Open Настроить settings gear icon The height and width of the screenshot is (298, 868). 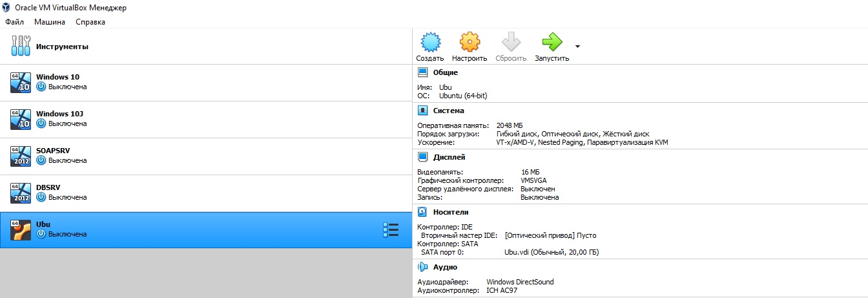(470, 42)
